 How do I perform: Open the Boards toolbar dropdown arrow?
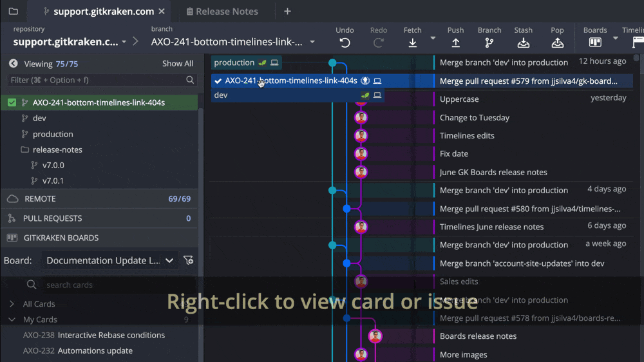point(615,38)
